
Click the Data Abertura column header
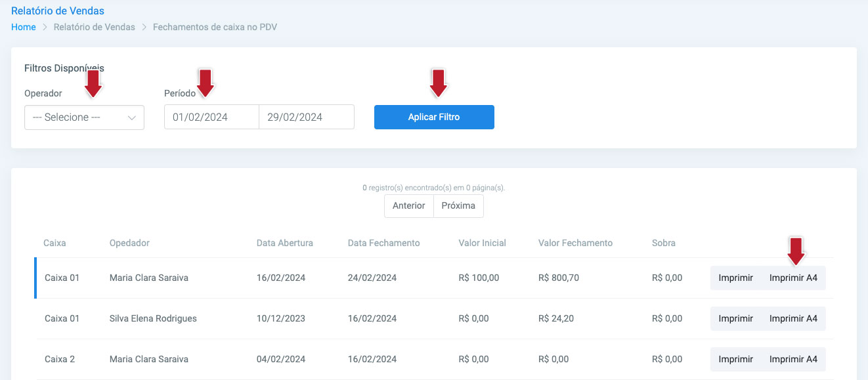(x=285, y=243)
